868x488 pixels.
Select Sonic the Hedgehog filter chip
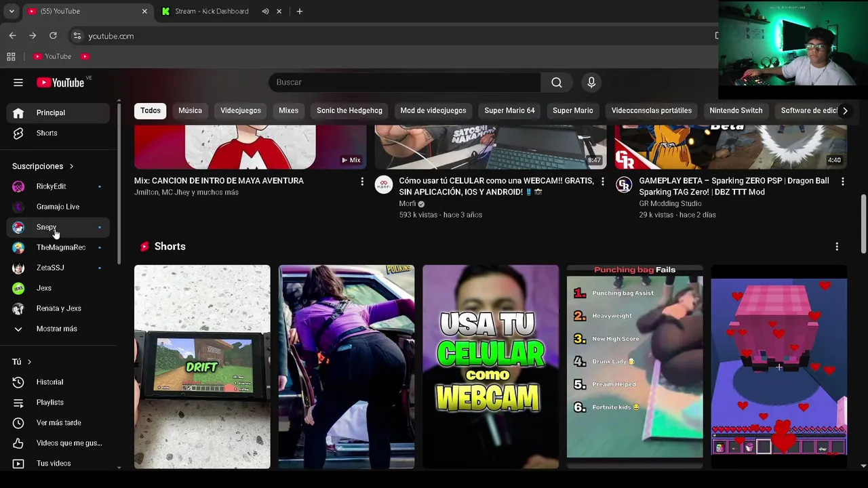[349, 110]
